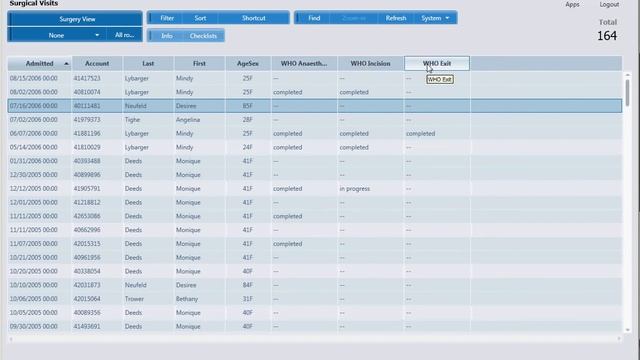Select account 40961956 cell
The height and width of the screenshot is (360, 640).
[x=97, y=257]
